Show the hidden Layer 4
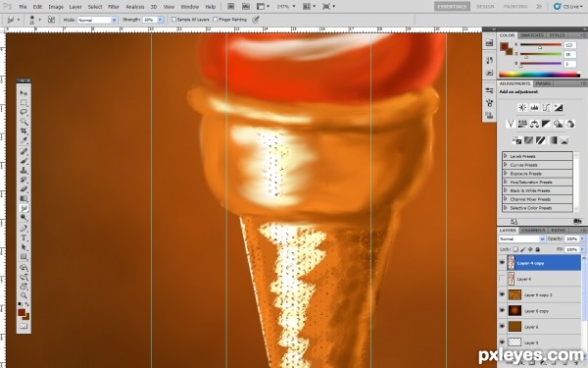 point(502,279)
